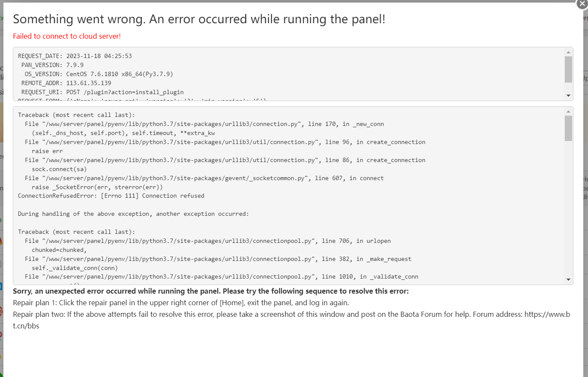Click the down arrow on the request info scrollbar

click(x=568, y=95)
